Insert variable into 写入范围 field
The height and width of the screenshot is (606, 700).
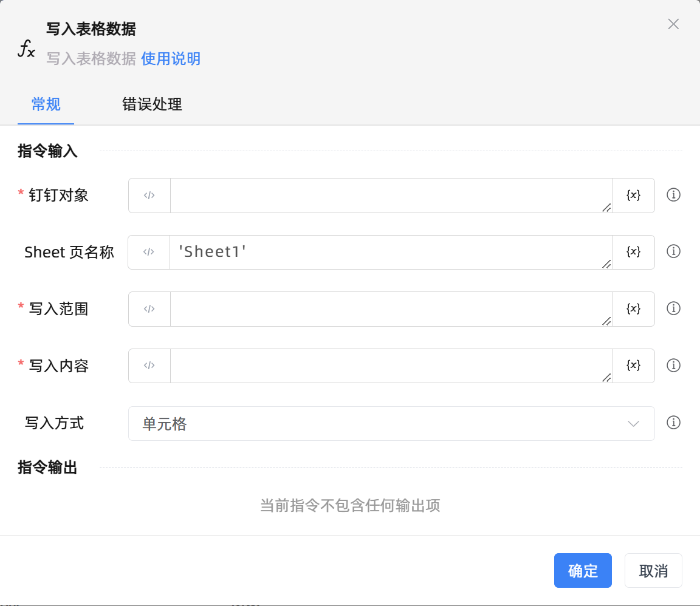click(633, 308)
